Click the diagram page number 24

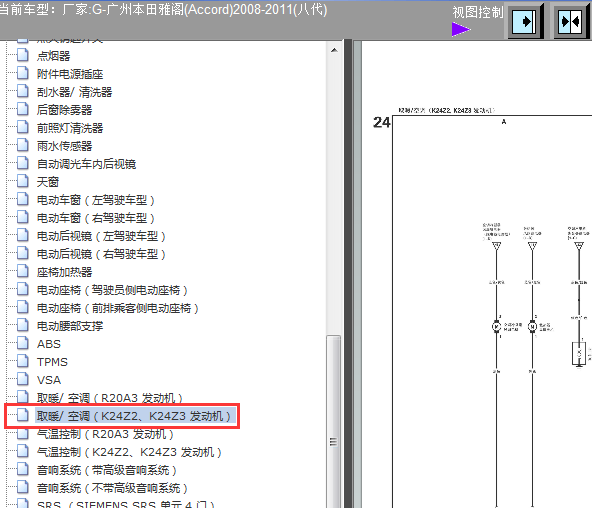pyautogui.click(x=381, y=122)
